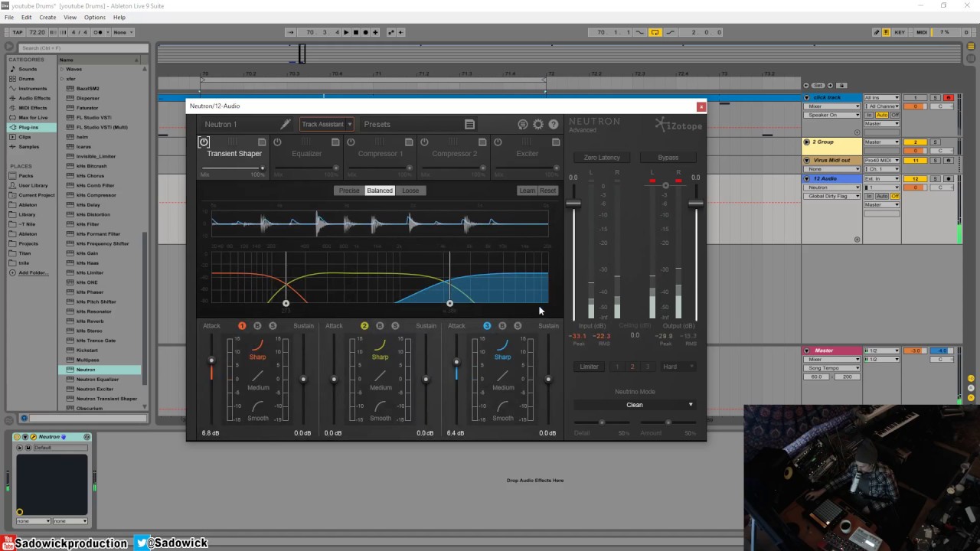Toggle Draw Mode pencil in Ableton toolbar
This screenshot has width=980, height=551.
(x=877, y=32)
